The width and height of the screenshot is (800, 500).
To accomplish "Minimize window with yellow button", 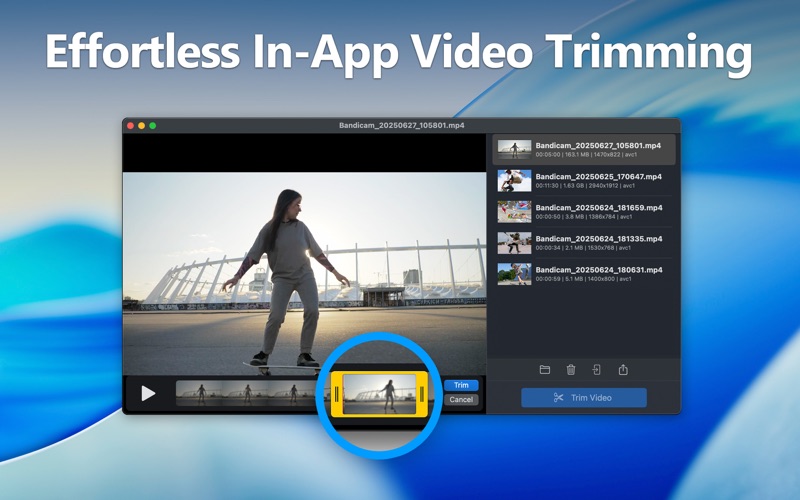I will click(x=142, y=126).
